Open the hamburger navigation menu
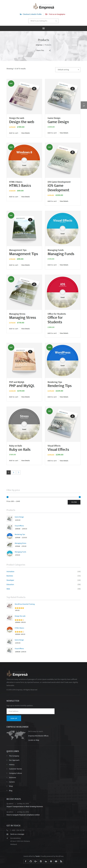Image resolution: width=87 pixels, height=868 pixels. pyautogui.click(x=43, y=28)
